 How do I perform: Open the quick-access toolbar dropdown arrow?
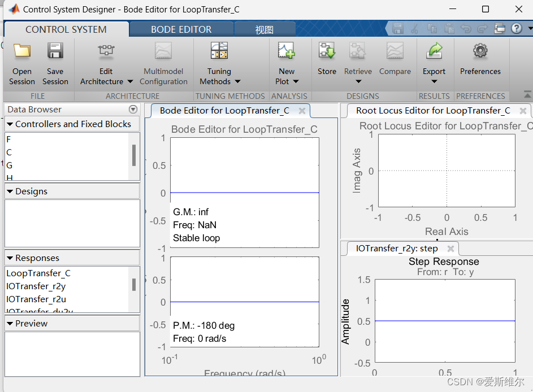(x=530, y=29)
